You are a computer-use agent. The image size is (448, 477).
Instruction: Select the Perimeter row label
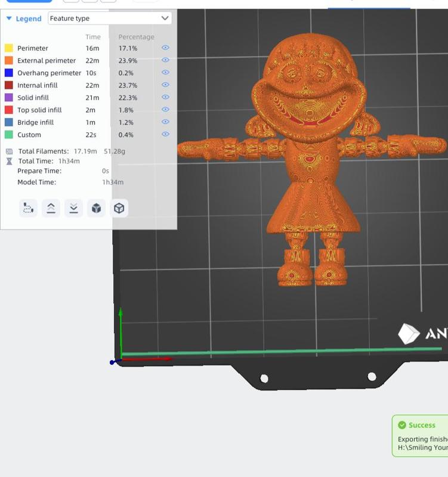[33, 48]
